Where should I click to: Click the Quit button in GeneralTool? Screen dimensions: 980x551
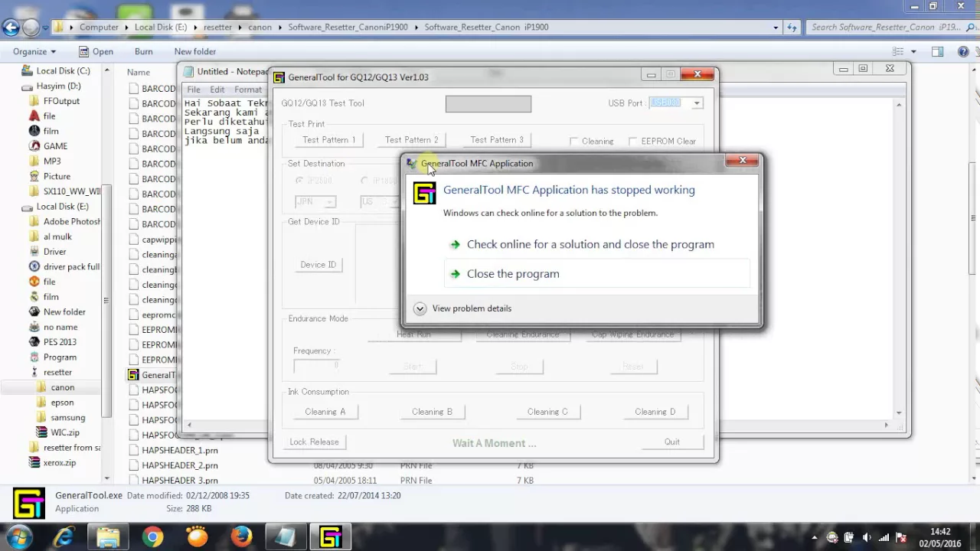click(671, 442)
